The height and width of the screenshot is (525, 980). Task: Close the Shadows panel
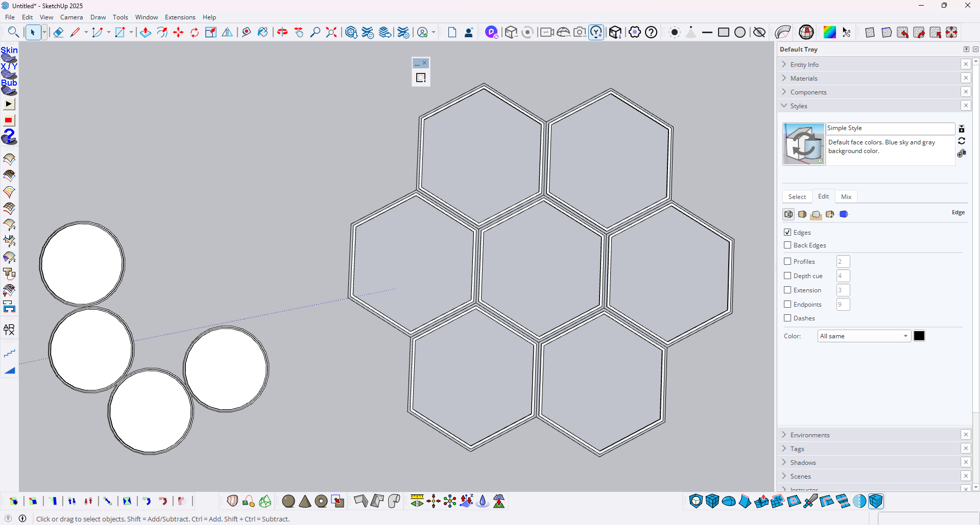966,462
